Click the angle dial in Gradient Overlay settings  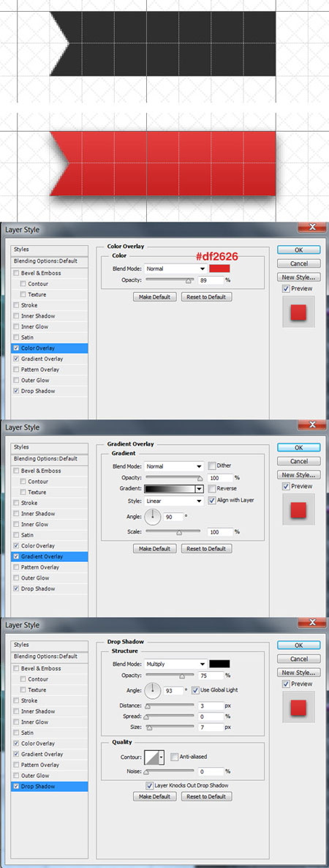pyautogui.click(x=153, y=517)
